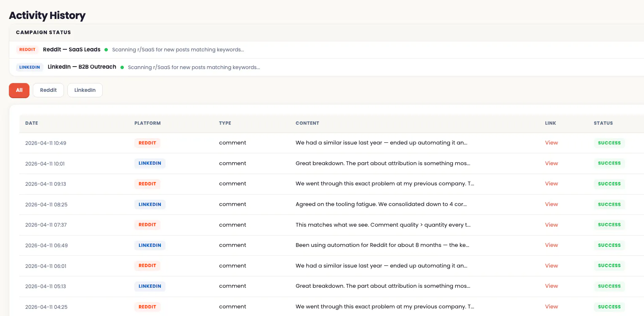Select the All filter tab
The image size is (644, 316).
click(19, 90)
